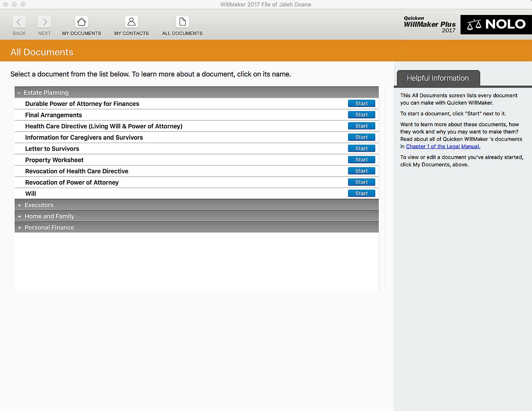Start the Will document
The width and height of the screenshot is (532, 411).
tap(362, 193)
